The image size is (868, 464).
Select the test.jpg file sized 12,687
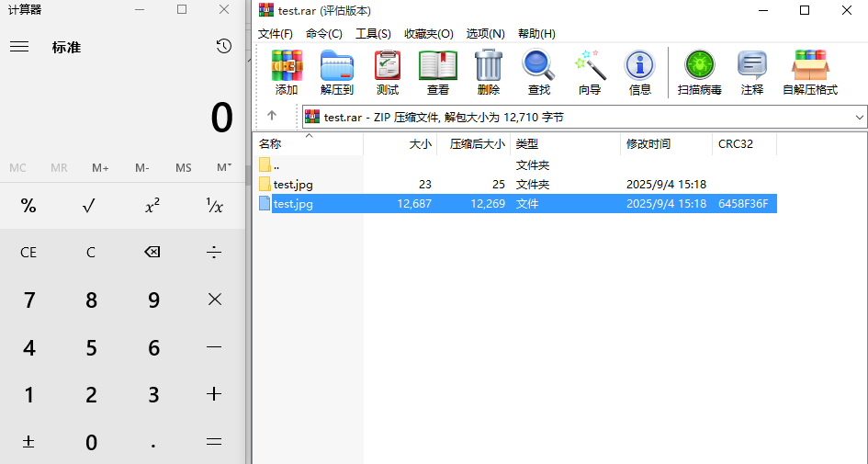517,203
